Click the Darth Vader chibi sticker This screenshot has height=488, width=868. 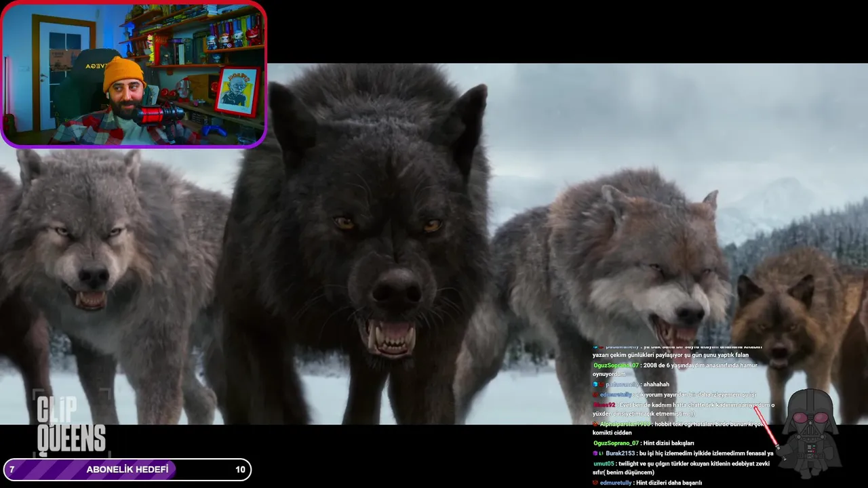pos(809,432)
